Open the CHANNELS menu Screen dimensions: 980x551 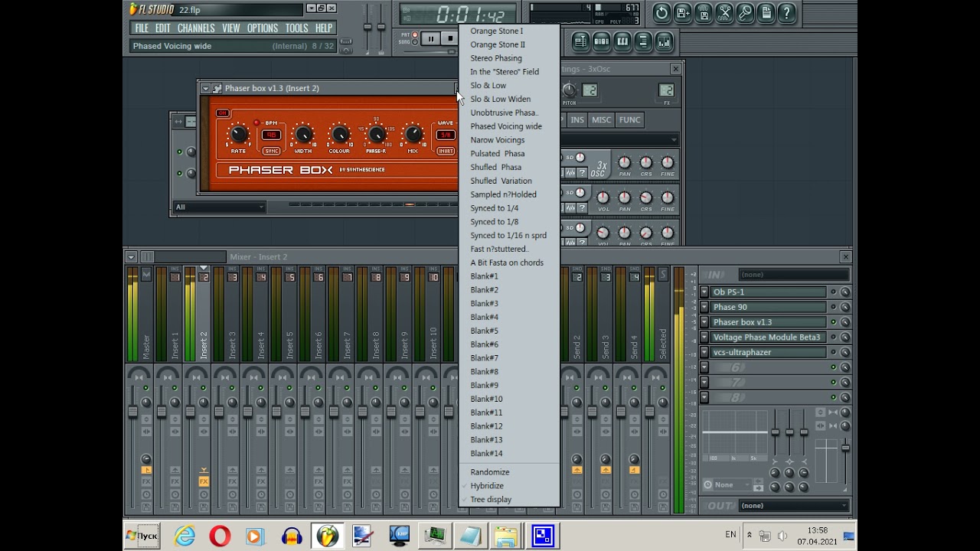[x=196, y=28]
